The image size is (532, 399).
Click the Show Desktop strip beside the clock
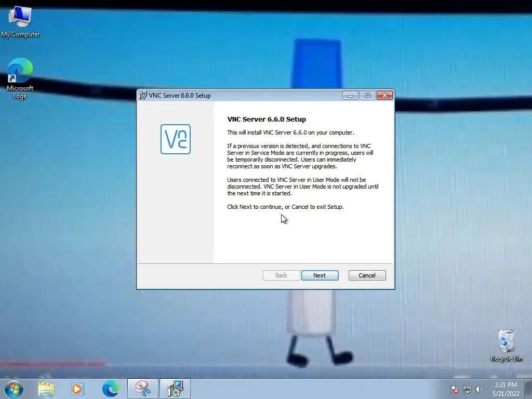coord(528,389)
